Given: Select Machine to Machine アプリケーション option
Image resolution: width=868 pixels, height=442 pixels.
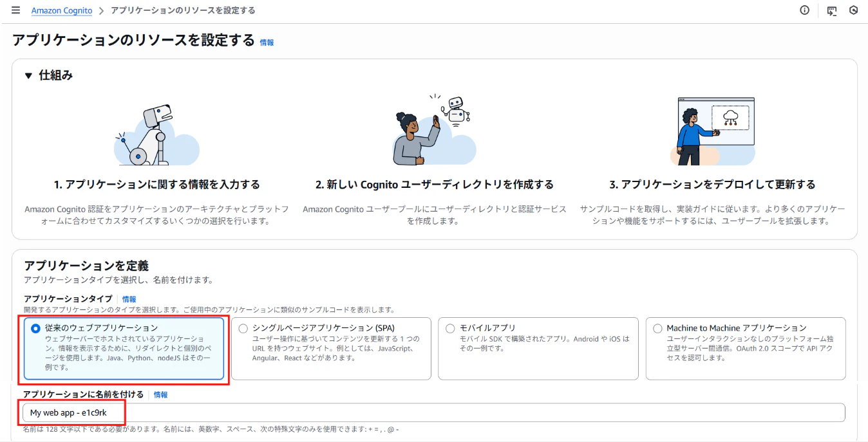Looking at the screenshot, I should click(x=657, y=328).
